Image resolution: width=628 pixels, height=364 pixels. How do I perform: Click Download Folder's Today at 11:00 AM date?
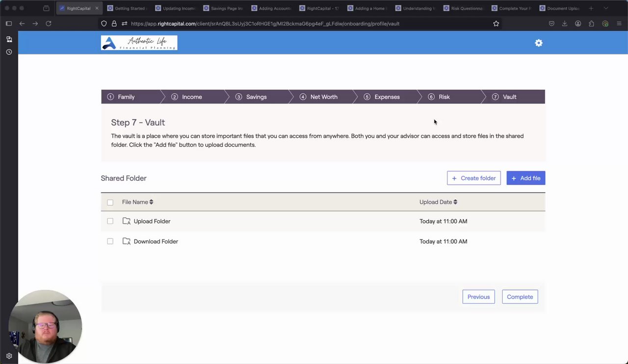pyautogui.click(x=444, y=241)
